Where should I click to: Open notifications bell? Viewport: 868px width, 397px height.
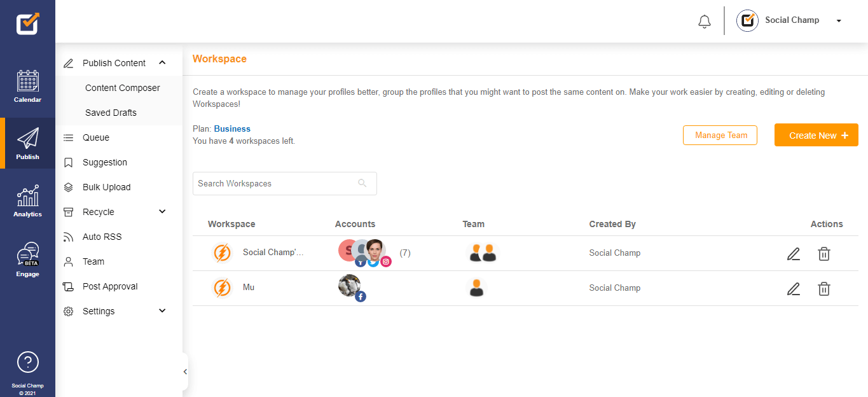pos(704,22)
